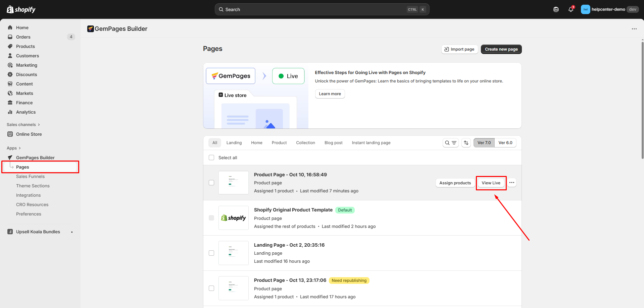644x308 pixels.
Task: Switch to the Landing tab
Action: tap(234, 143)
